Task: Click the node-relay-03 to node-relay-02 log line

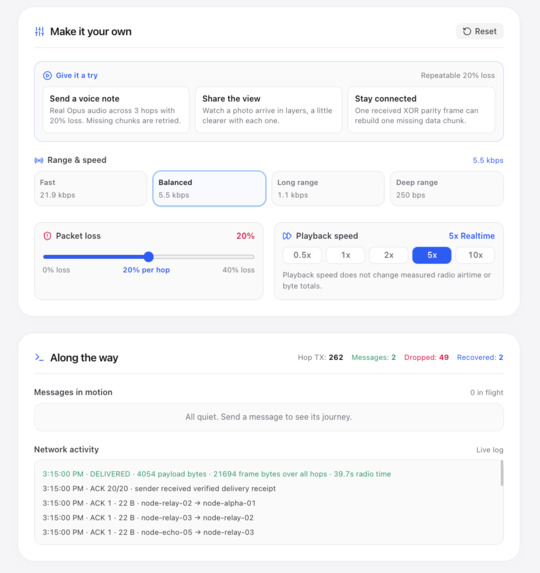Action: [148, 518]
